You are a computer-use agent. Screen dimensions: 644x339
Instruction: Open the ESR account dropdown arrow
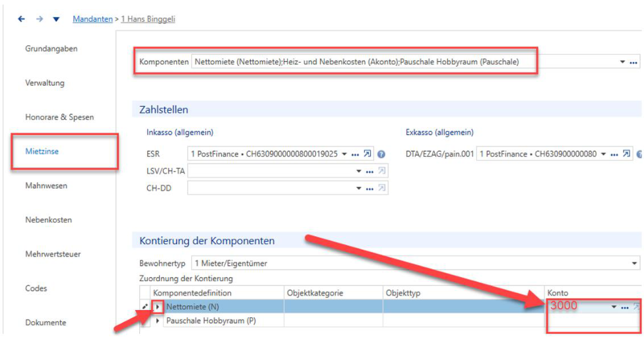tap(344, 154)
